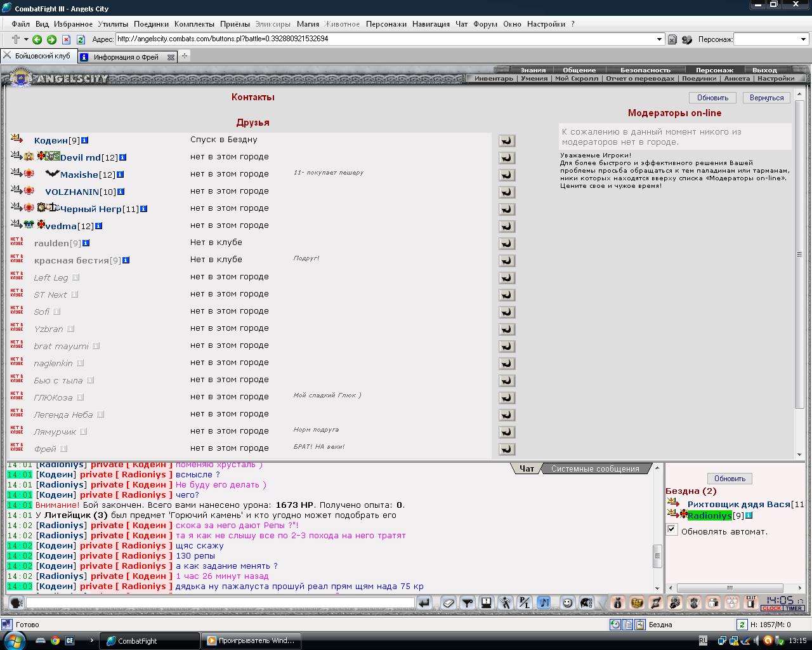Open the Утилиты menu
Viewport: 812px width, 650px height.
(x=113, y=24)
